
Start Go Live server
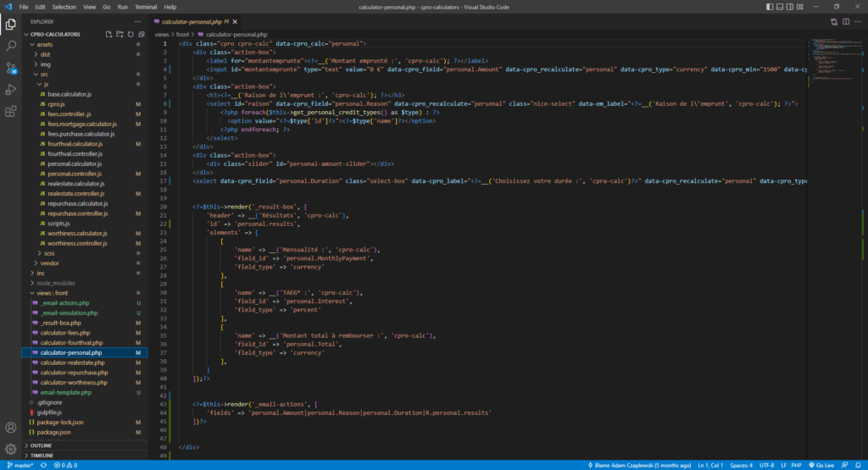point(821,465)
